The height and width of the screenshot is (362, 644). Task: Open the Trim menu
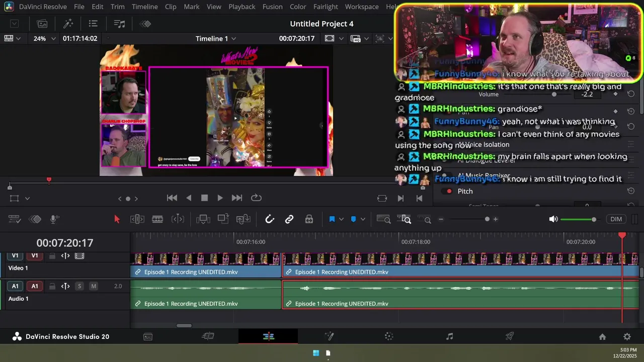117,7
